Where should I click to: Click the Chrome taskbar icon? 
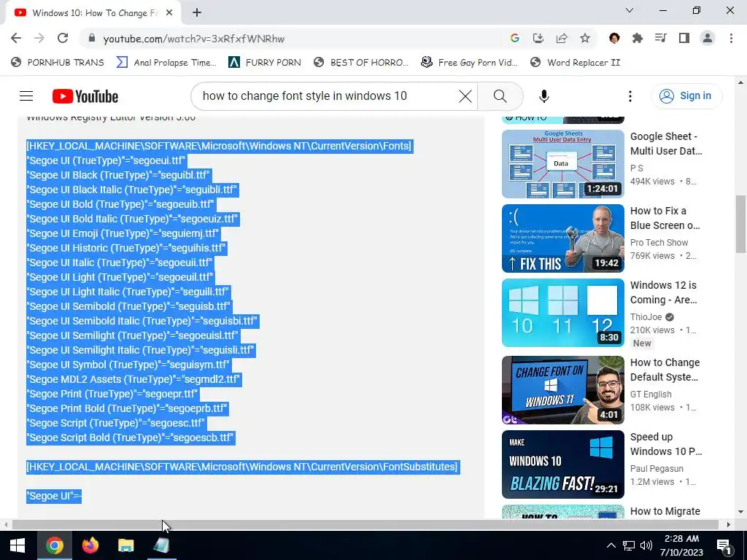click(x=54, y=545)
